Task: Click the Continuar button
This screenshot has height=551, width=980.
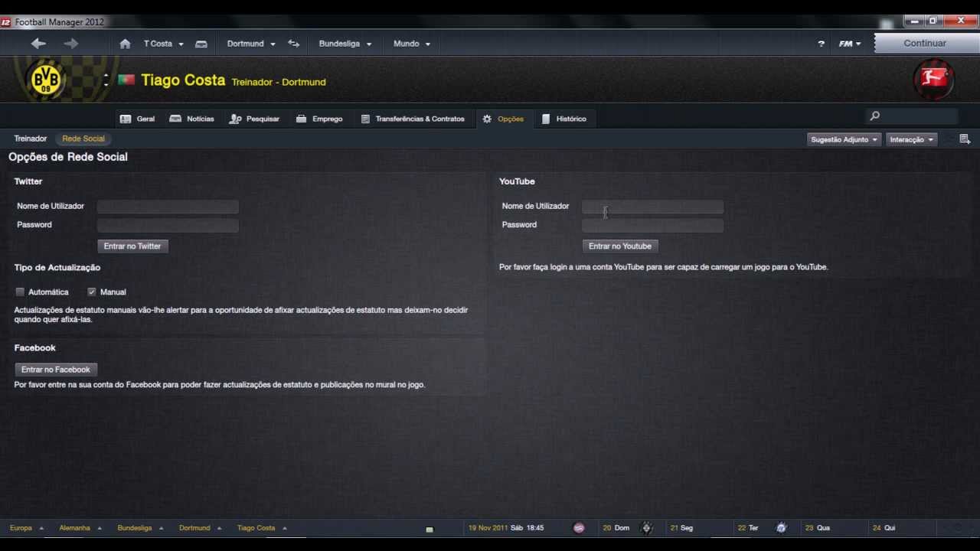Action: click(x=925, y=43)
